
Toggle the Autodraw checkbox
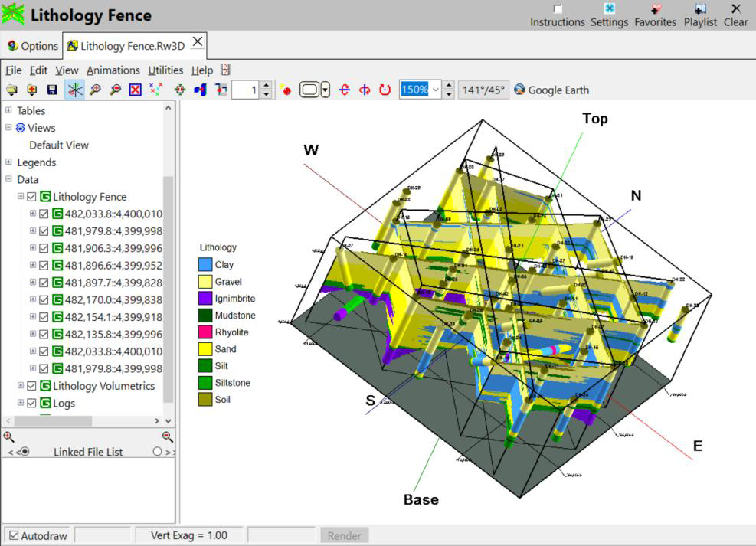14,535
